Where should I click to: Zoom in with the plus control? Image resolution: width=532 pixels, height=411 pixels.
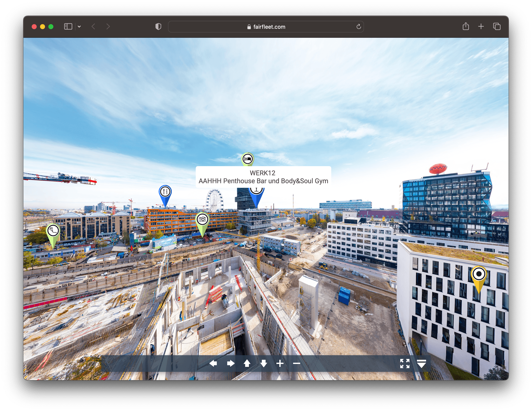click(x=280, y=364)
